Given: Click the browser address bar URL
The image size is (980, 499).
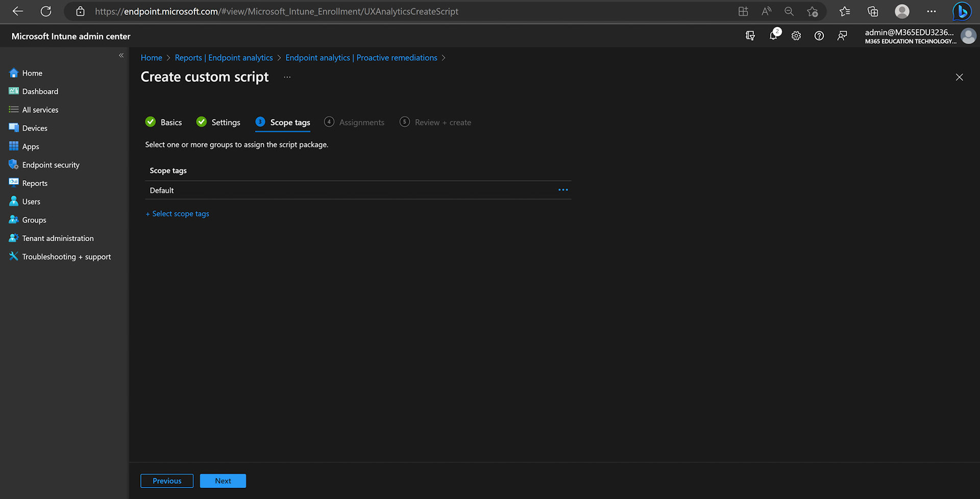Looking at the screenshot, I should (277, 11).
